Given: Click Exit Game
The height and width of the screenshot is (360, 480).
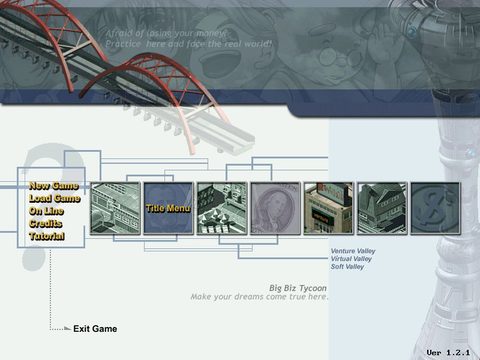Looking at the screenshot, I should (x=95, y=329).
